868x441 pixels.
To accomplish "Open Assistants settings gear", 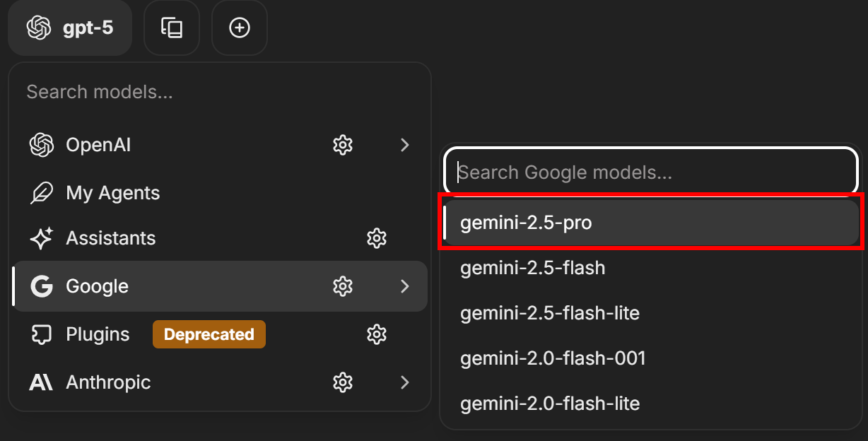I will pos(377,238).
